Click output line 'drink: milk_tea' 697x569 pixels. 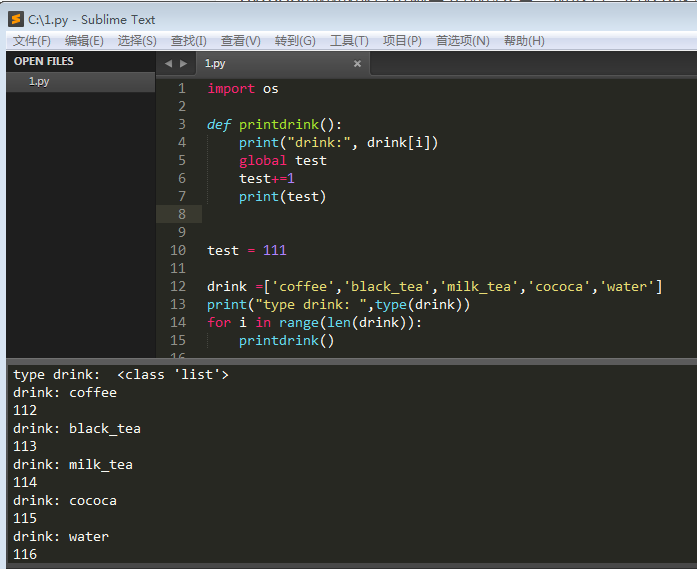coord(73,465)
